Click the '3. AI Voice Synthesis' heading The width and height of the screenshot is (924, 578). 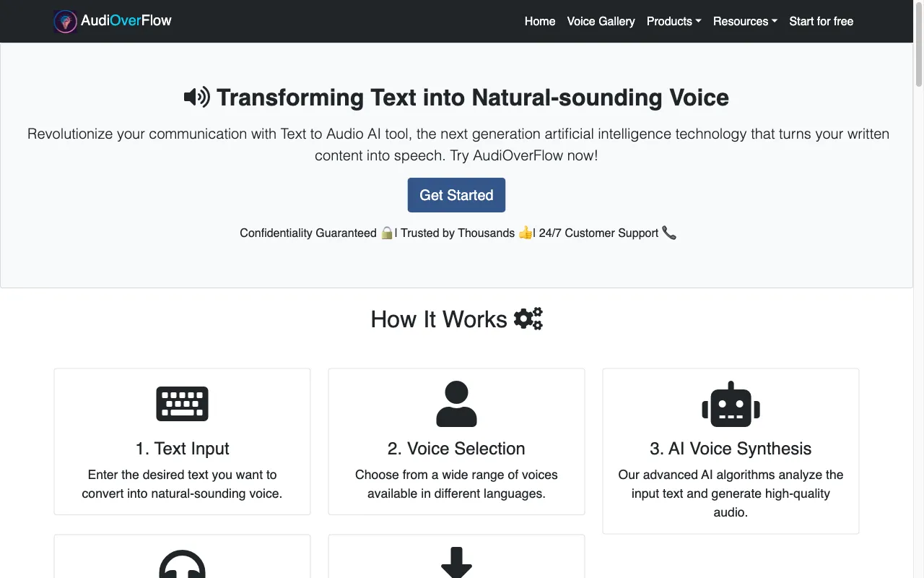[731, 449]
